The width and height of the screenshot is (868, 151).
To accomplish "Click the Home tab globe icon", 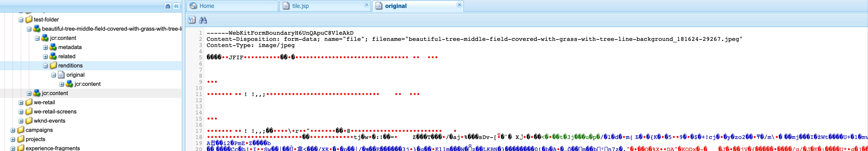I will pyautogui.click(x=193, y=6).
